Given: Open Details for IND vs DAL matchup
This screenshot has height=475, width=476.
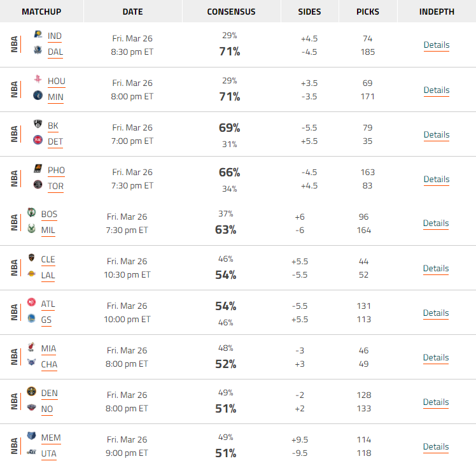Looking at the screenshot, I should click(437, 45).
